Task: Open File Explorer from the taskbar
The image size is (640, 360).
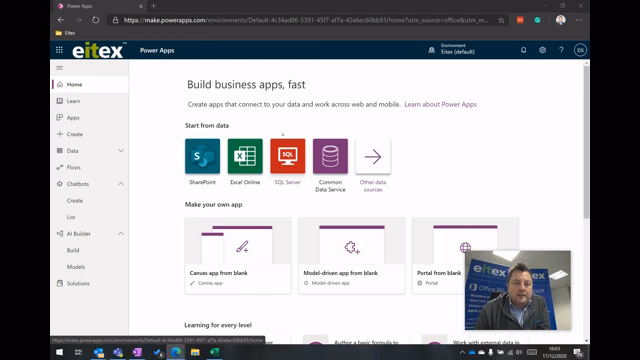Action: click(195, 352)
